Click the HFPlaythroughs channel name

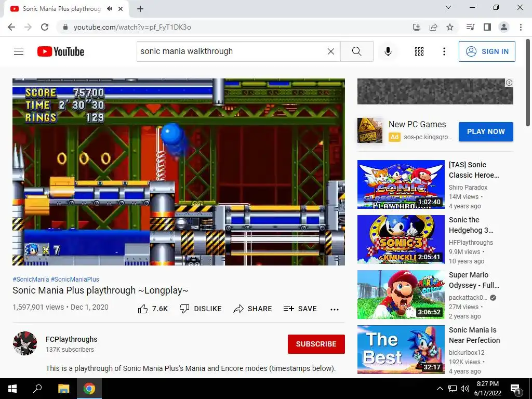point(471,243)
